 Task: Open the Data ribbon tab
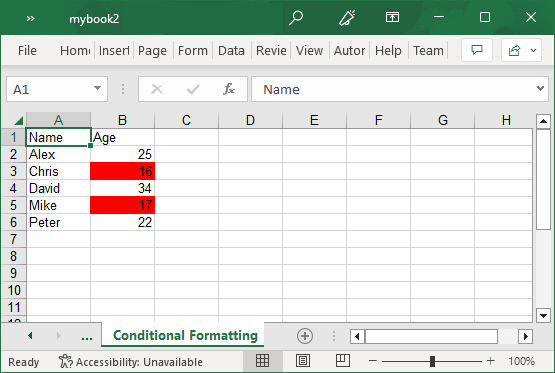pos(231,51)
